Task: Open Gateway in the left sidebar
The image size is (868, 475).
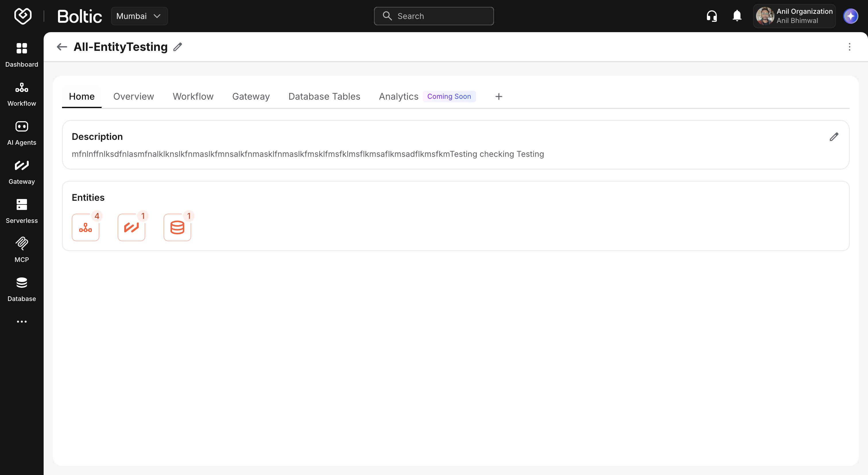Action: [22, 172]
